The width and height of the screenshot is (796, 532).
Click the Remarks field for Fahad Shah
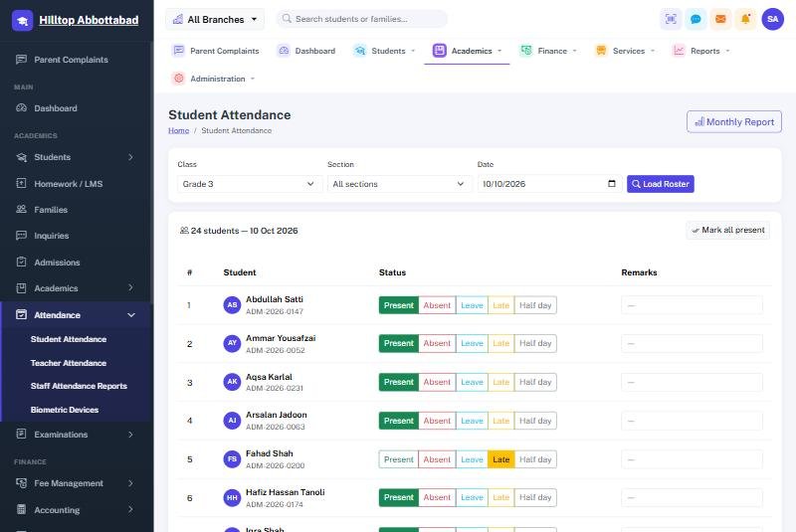point(692,459)
